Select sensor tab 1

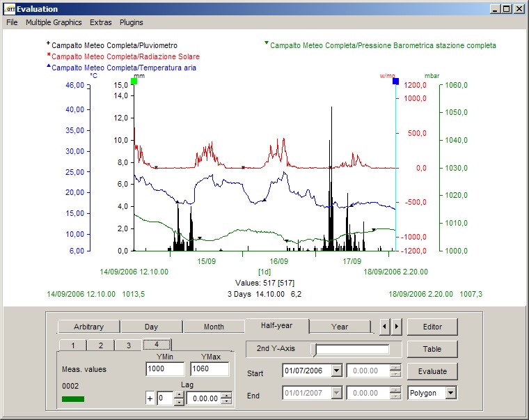(73, 345)
